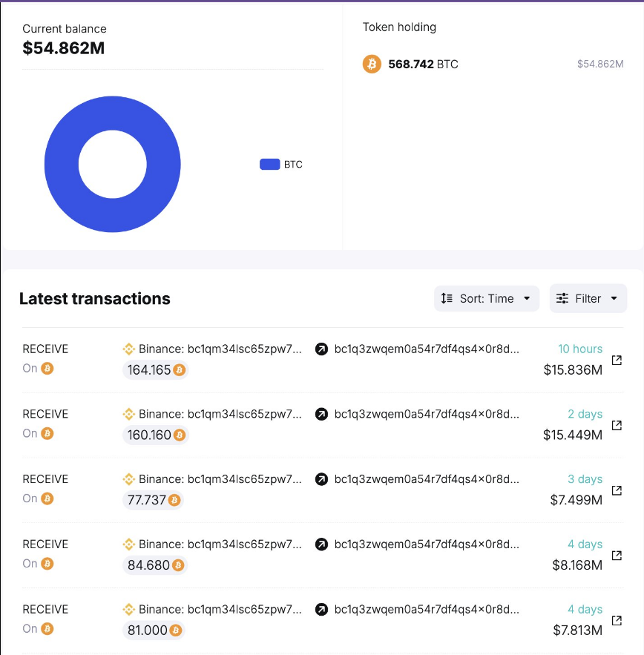
Task: Open external link for the 2 days transaction
Action: 617,425
